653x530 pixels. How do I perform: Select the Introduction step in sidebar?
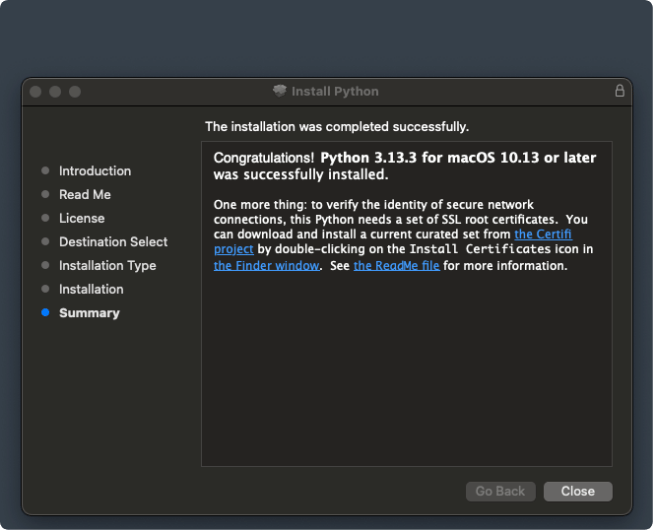[x=95, y=171]
